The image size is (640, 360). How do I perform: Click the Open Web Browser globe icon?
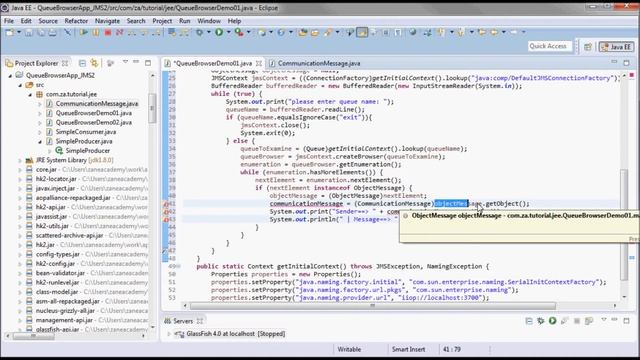413,32
